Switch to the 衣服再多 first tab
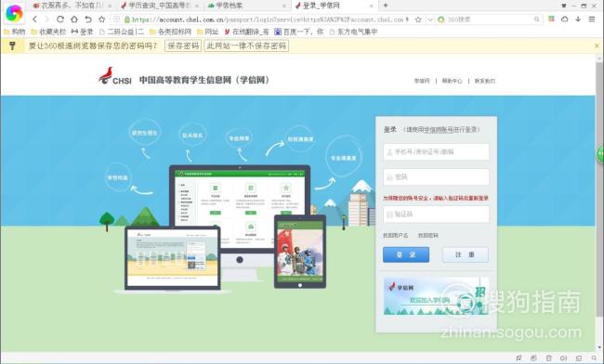This screenshot has height=364, width=604. coord(72,6)
